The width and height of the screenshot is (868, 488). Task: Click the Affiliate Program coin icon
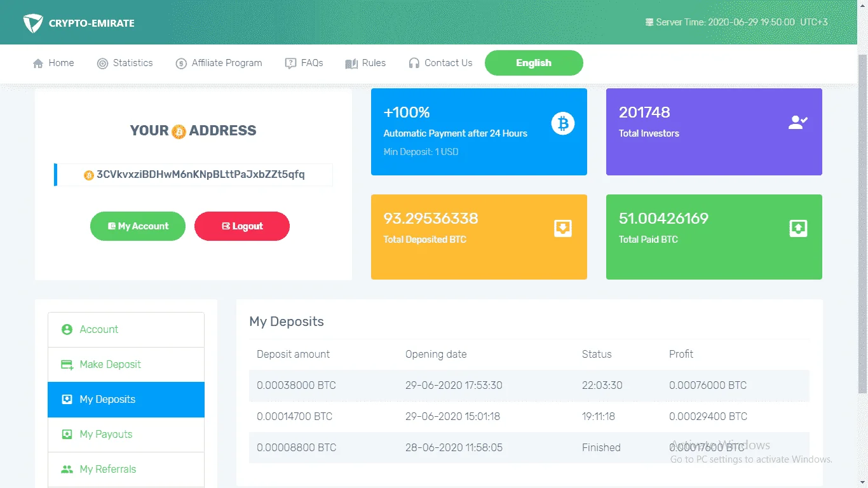click(181, 64)
